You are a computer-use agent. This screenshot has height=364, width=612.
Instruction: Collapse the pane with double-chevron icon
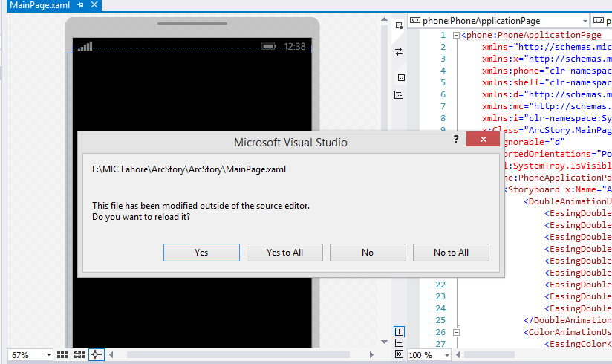pos(399,354)
